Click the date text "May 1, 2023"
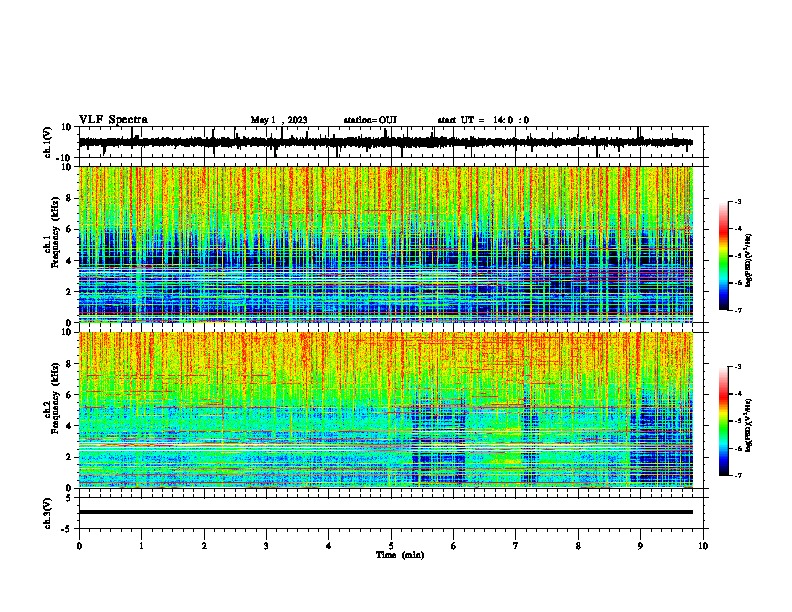This screenshot has width=792, height=612. click(279, 120)
